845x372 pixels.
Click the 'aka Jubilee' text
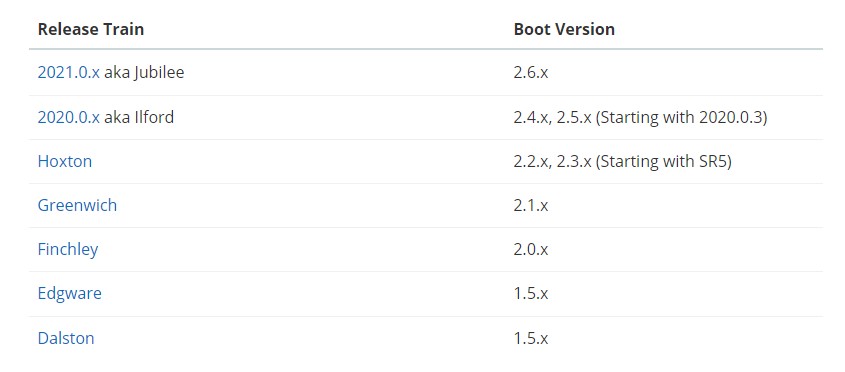(144, 72)
